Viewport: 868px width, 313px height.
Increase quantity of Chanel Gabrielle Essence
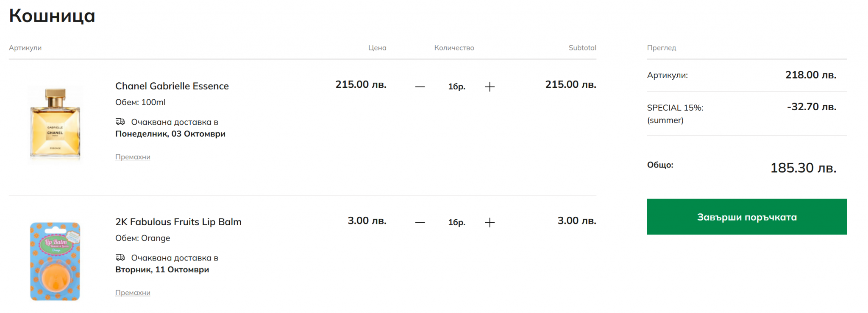pyautogui.click(x=490, y=87)
